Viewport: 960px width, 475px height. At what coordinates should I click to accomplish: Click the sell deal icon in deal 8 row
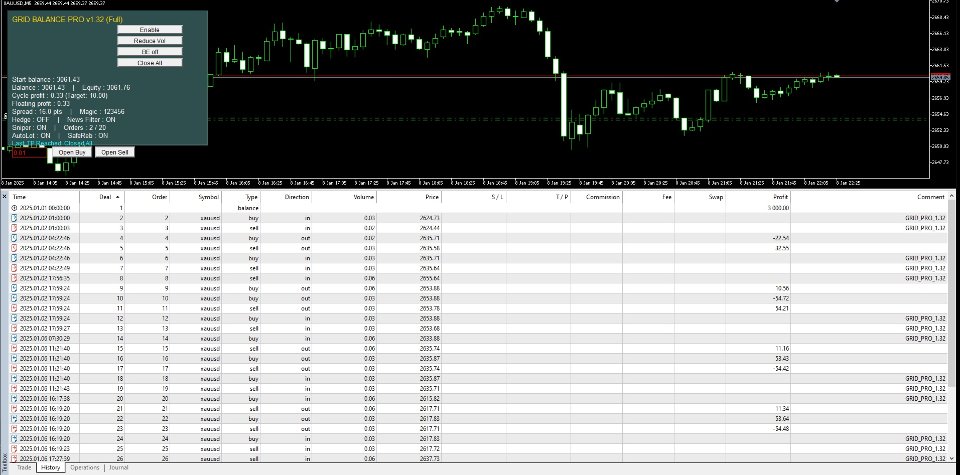(15, 278)
